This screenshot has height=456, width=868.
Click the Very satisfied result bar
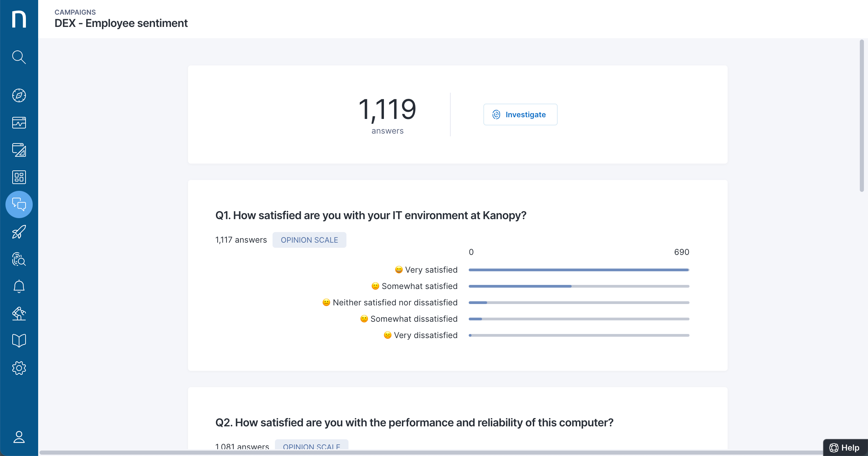tap(578, 270)
